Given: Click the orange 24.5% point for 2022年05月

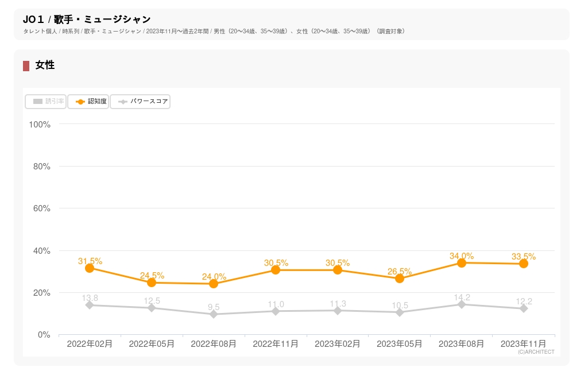Looking at the screenshot, I should tap(152, 283).
